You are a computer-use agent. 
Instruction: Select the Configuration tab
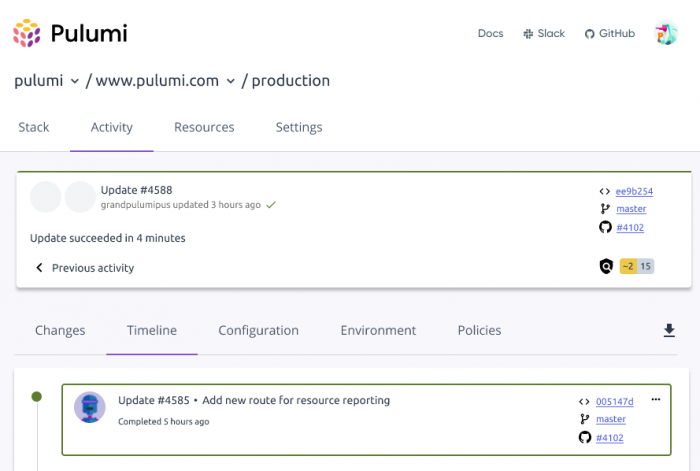pyautogui.click(x=258, y=330)
